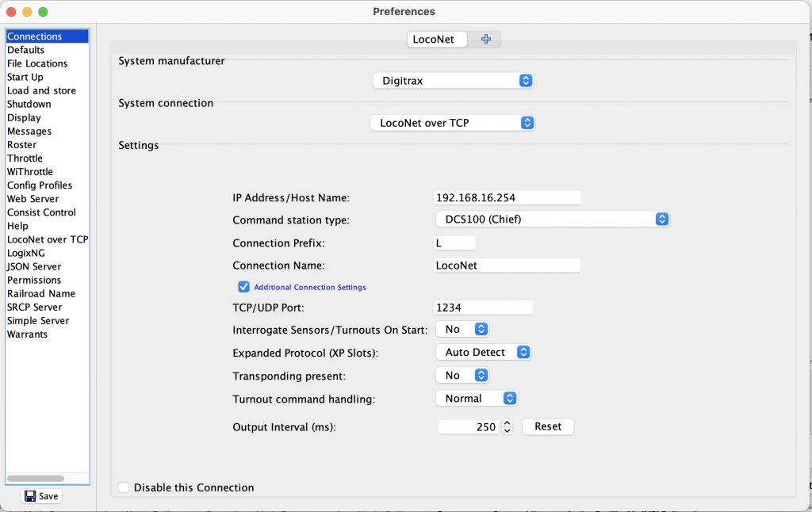Select Web Server in the sidebar list
This screenshot has height=512, width=812.
pos(33,199)
